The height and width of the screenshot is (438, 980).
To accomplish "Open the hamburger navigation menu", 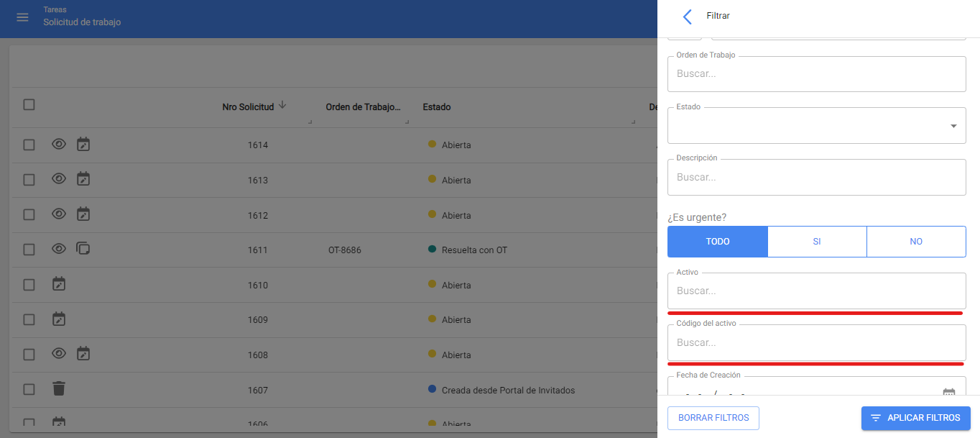I will (22, 17).
